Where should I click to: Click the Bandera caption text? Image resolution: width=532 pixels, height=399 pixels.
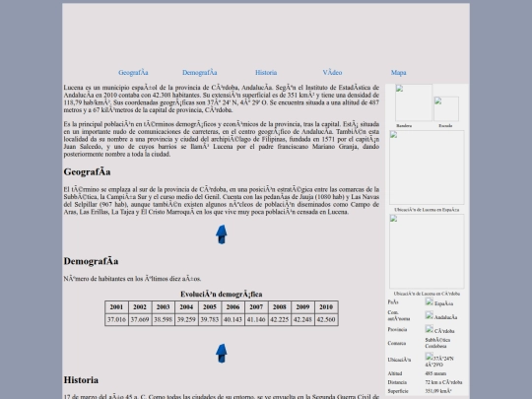[404, 125]
